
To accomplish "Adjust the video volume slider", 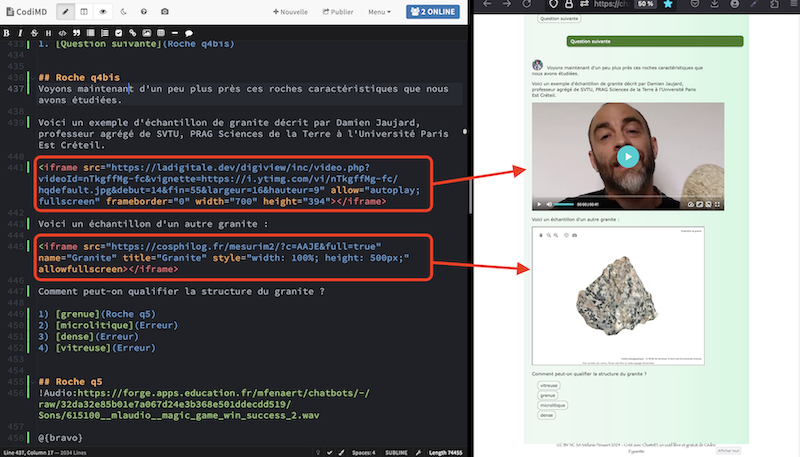I will (x=564, y=205).
